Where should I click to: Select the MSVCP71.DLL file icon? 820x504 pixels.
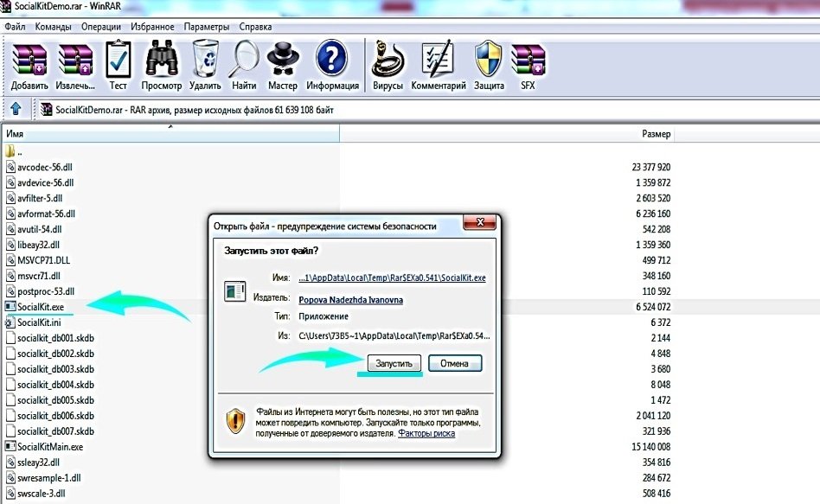point(10,260)
